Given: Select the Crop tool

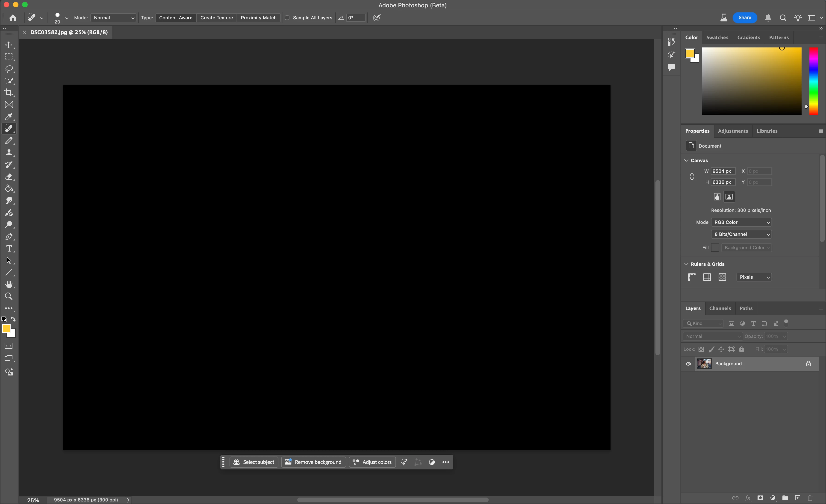Looking at the screenshot, I should coord(9,93).
